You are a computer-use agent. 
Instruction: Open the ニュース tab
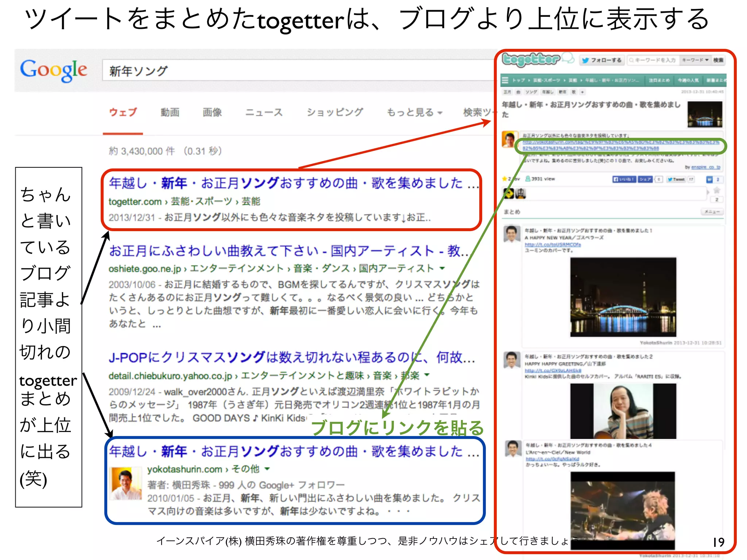click(x=264, y=112)
